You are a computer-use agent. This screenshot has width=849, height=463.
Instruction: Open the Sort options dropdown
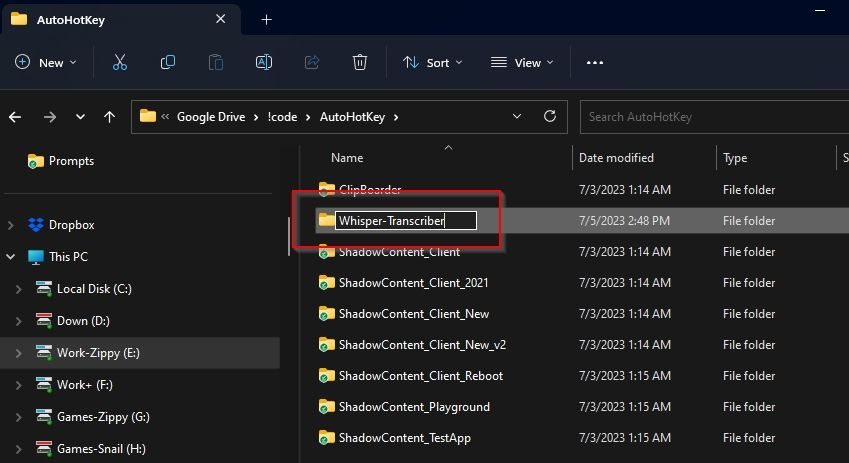[432, 62]
